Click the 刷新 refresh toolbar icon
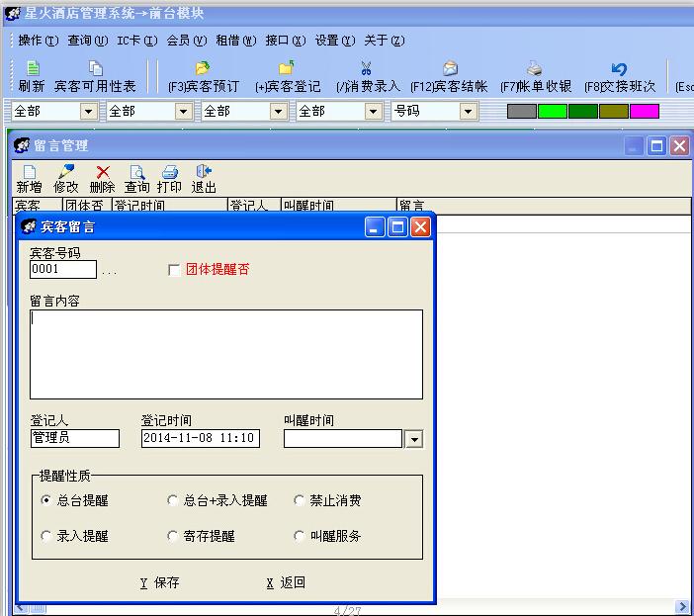694x616 pixels. [x=33, y=68]
